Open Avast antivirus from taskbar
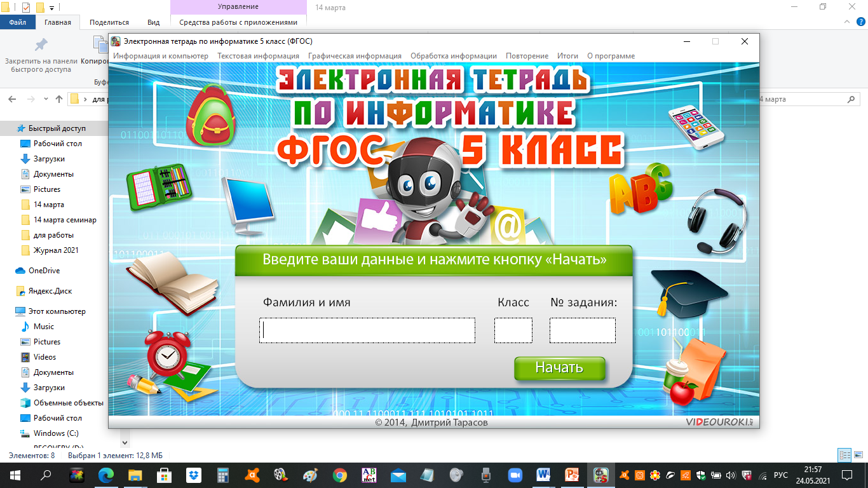Image resolution: width=868 pixels, height=488 pixels. [x=252, y=475]
